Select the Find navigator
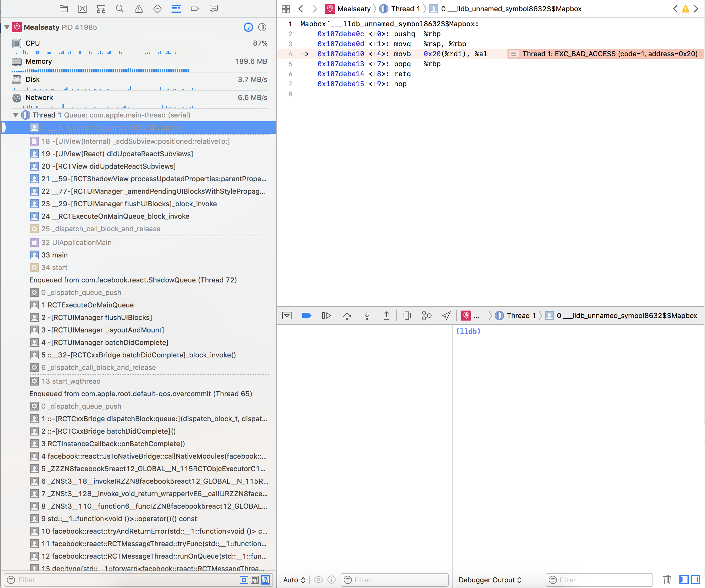Image resolution: width=705 pixels, height=588 pixels. (120, 9)
